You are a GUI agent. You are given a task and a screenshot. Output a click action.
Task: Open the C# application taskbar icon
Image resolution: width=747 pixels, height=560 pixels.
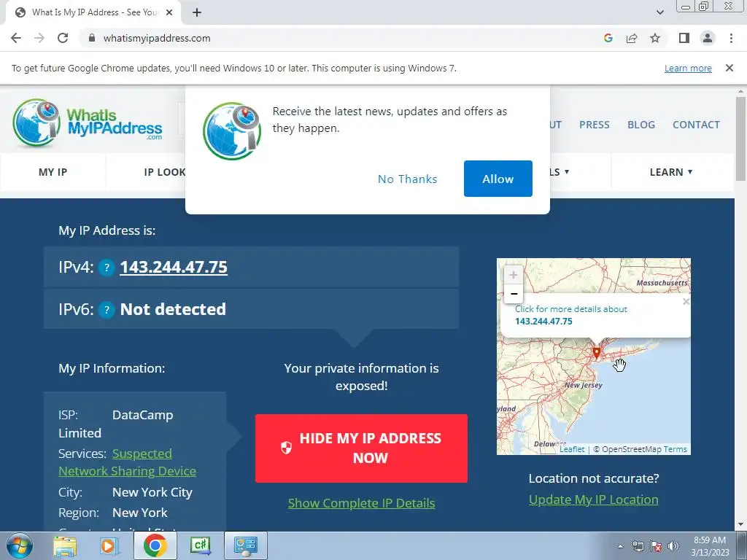point(200,545)
